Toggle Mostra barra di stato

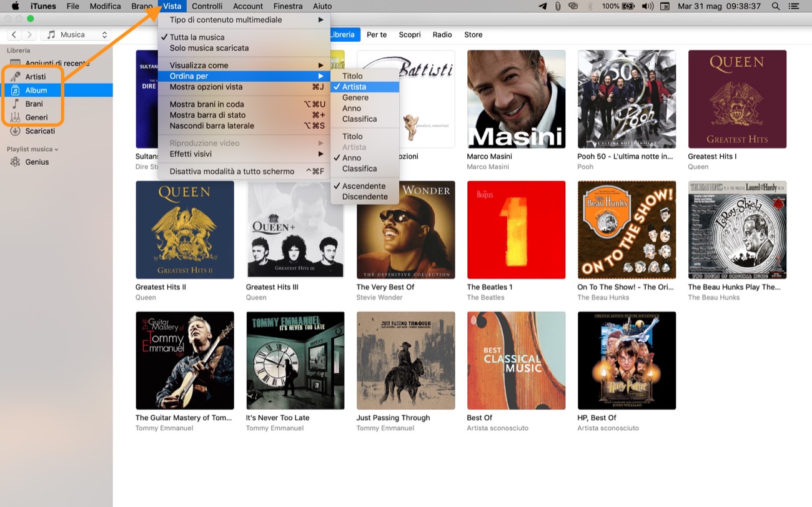point(244,115)
